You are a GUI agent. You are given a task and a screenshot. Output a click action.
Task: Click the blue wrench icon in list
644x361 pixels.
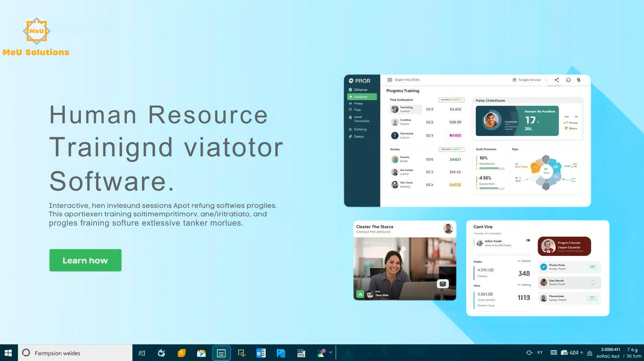pyautogui.click(x=543, y=267)
